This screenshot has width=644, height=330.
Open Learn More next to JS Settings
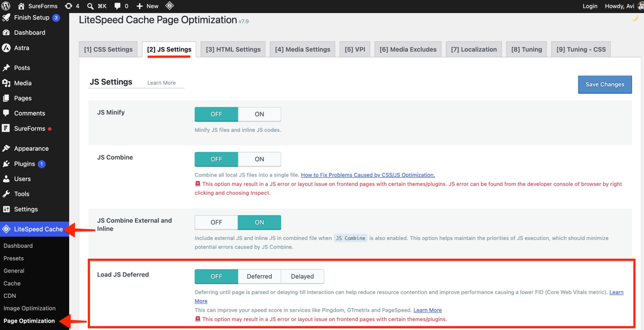tap(162, 83)
